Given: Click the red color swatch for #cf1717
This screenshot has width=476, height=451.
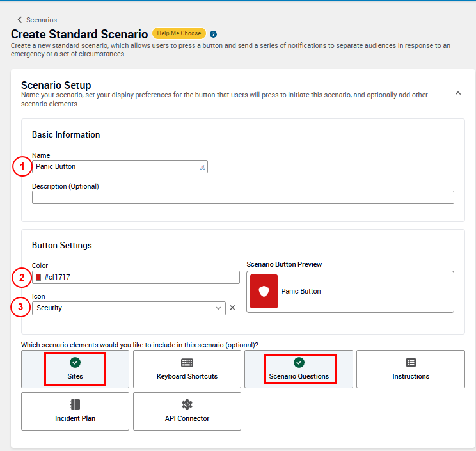Looking at the screenshot, I should pyautogui.click(x=39, y=277).
